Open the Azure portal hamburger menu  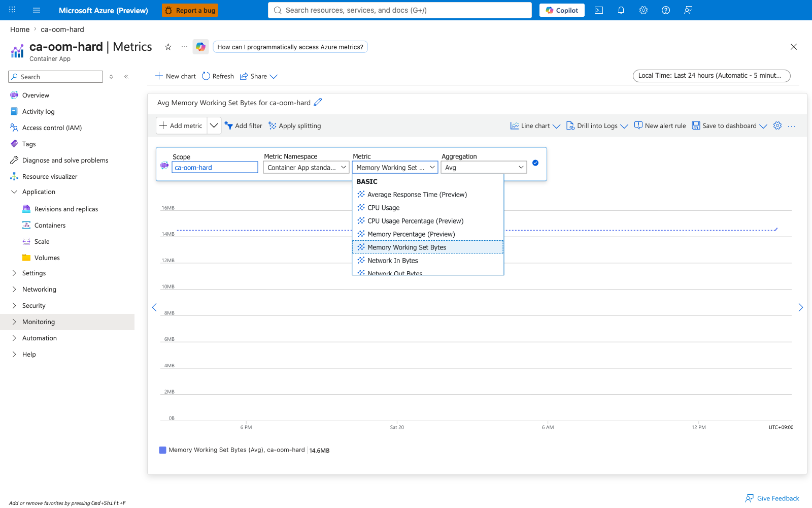(37, 10)
